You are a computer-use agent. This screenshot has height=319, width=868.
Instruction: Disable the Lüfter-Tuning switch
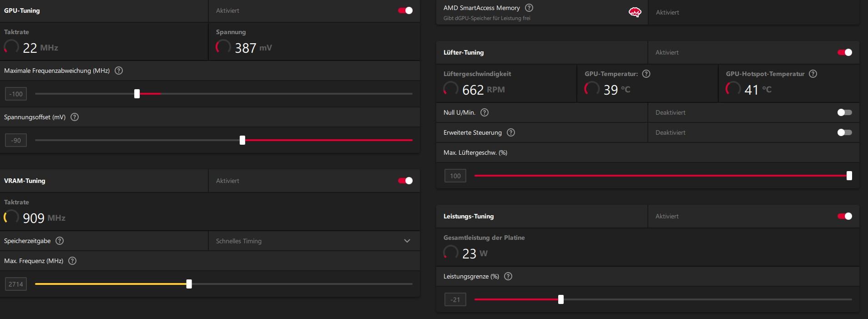(x=844, y=52)
